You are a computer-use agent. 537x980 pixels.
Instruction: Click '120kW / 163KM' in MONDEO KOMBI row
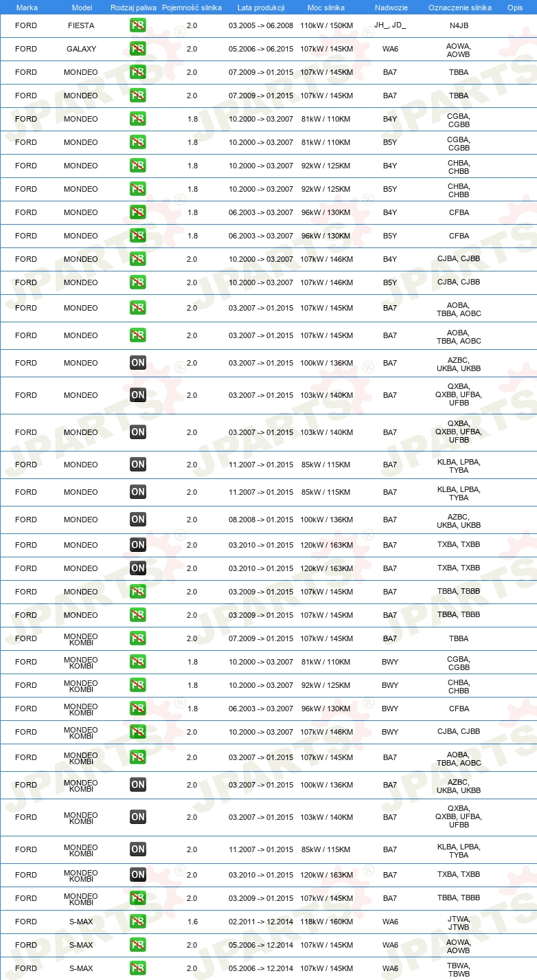click(x=326, y=875)
